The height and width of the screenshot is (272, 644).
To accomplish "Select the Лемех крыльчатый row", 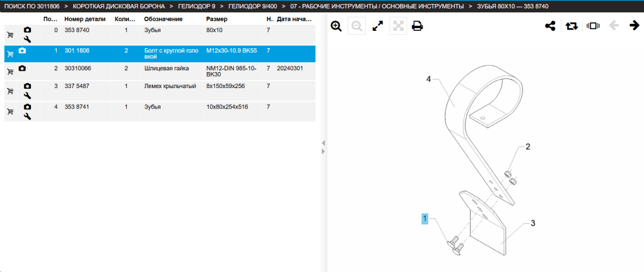I will click(x=160, y=91).
